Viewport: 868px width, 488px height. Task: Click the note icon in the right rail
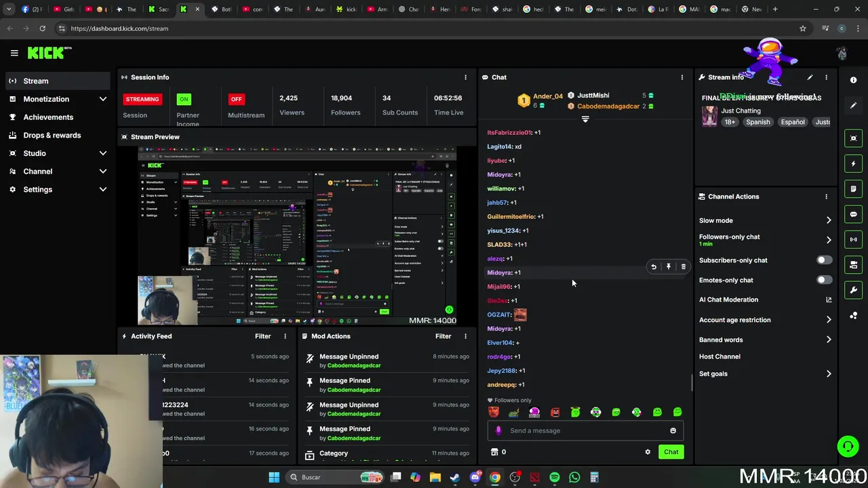(853, 188)
